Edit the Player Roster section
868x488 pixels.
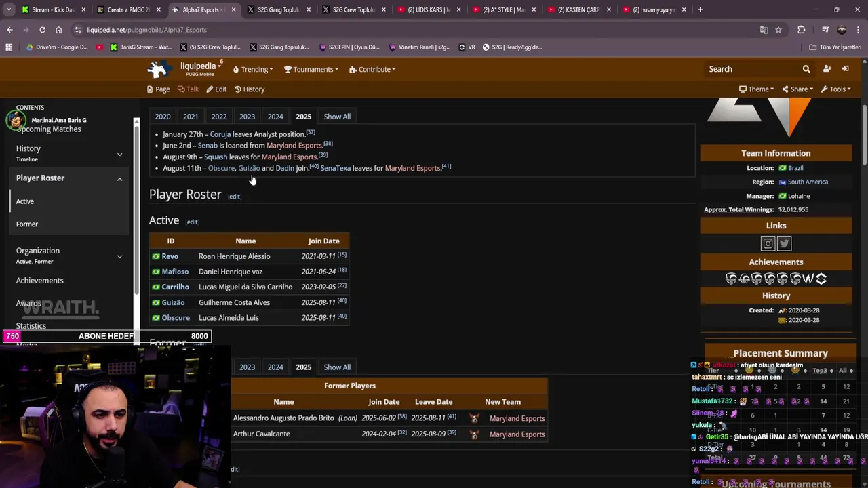click(235, 197)
